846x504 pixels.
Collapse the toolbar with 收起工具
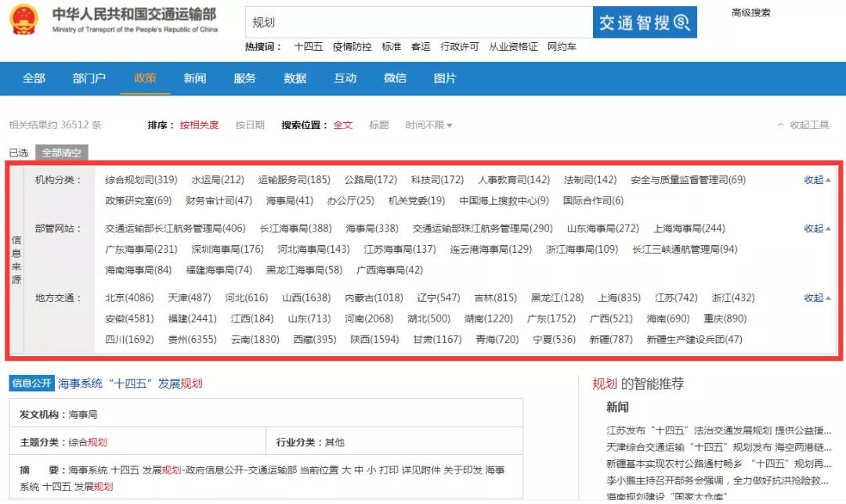point(803,125)
